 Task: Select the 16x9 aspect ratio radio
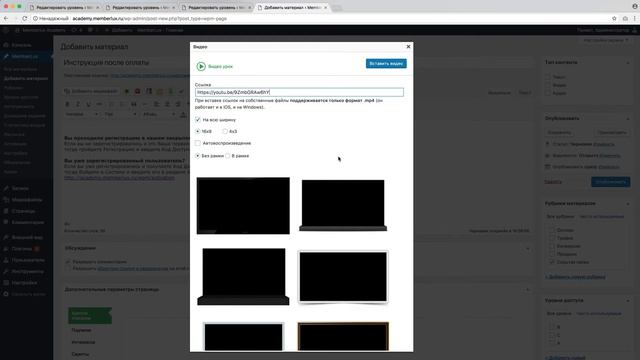pos(198,131)
